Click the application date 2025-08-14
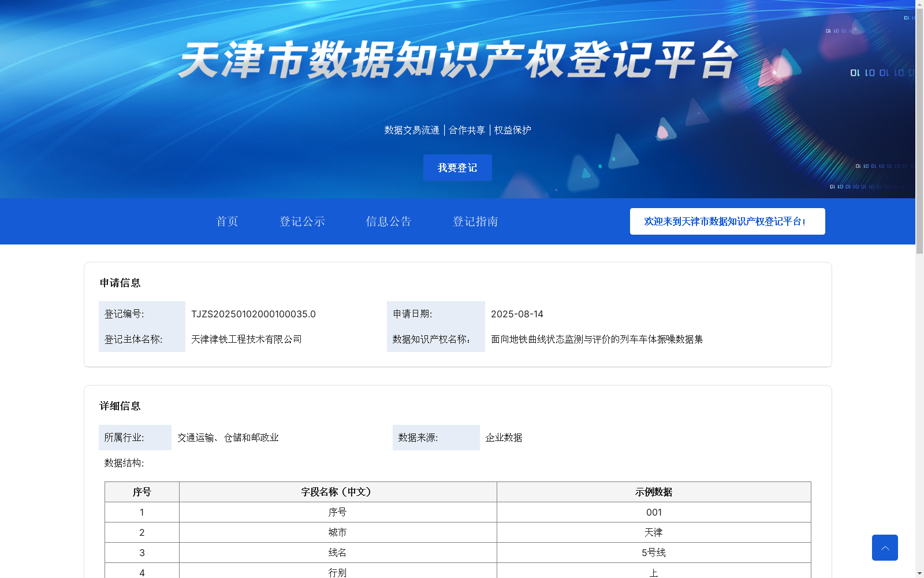Image resolution: width=924 pixels, height=578 pixels. tap(517, 314)
